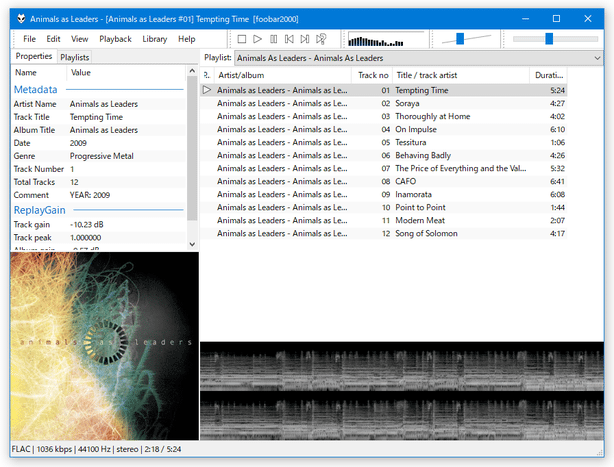Sort by Track no column header

[x=372, y=75]
